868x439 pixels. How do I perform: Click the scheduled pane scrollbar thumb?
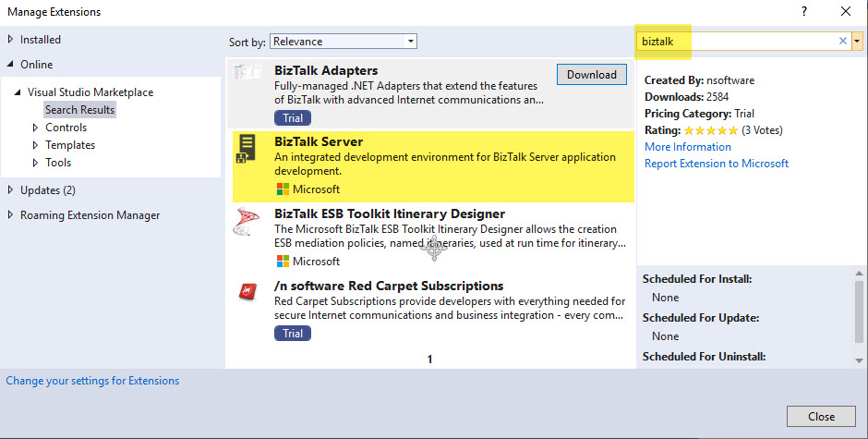859,311
